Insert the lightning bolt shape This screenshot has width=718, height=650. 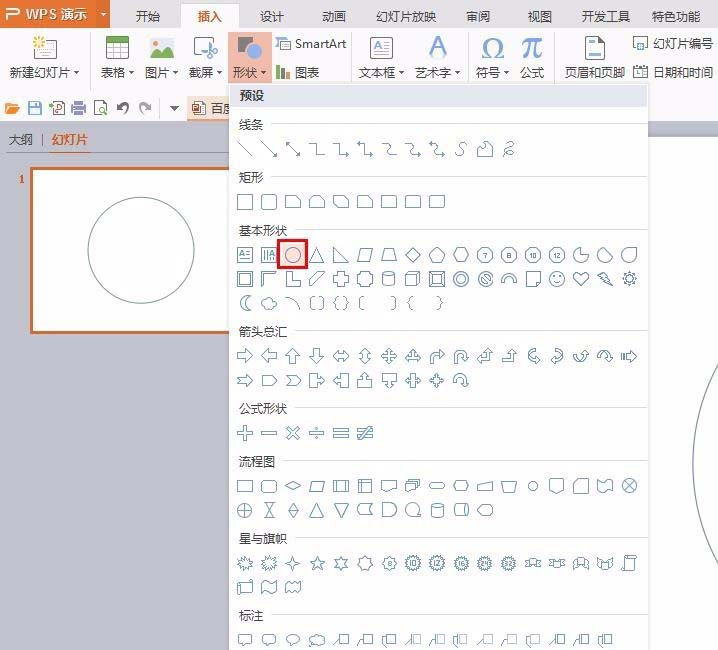(x=605, y=279)
